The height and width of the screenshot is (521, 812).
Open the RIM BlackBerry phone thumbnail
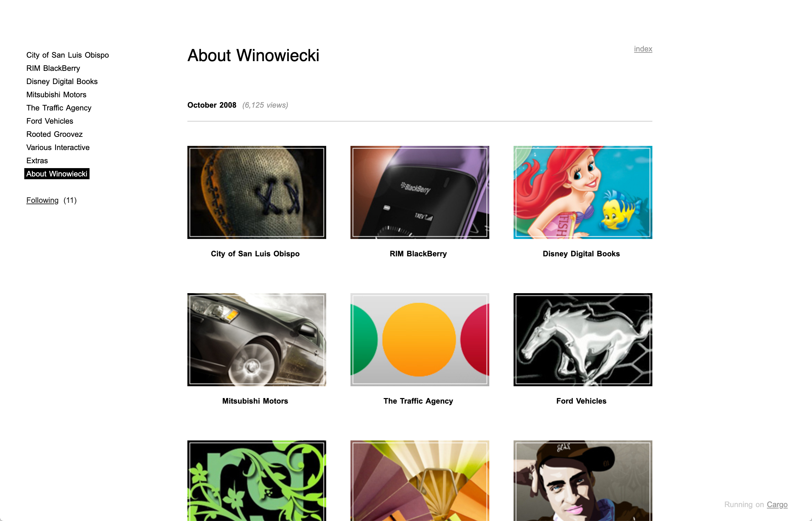tap(420, 192)
